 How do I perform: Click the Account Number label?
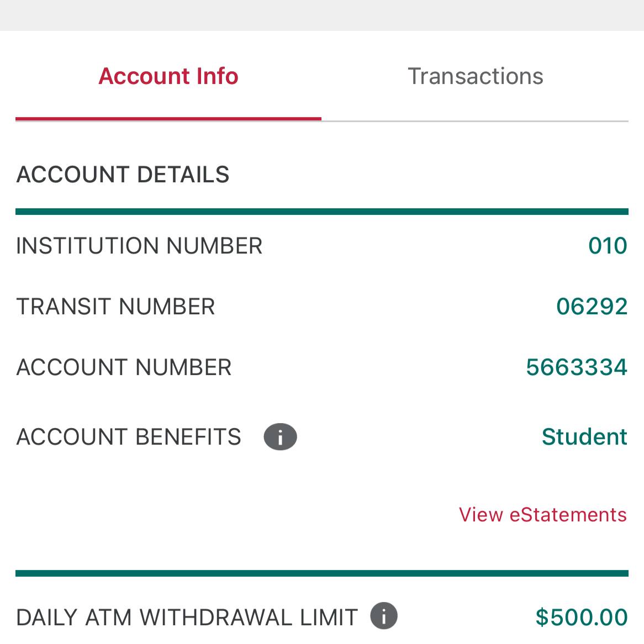point(124,367)
